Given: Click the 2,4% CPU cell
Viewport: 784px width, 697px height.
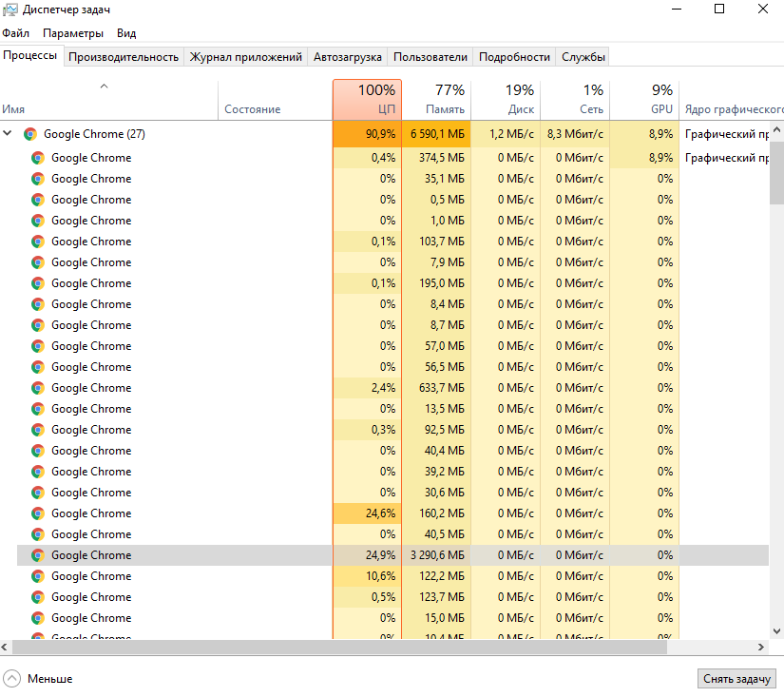Looking at the screenshot, I should pyautogui.click(x=367, y=388).
